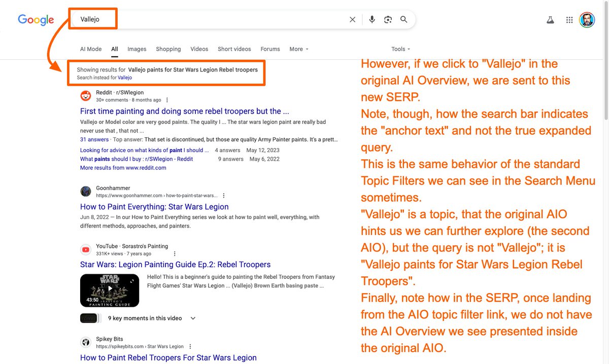Start voice search with microphone icon
This screenshot has height=364, width=609.
click(x=372, y=19)
